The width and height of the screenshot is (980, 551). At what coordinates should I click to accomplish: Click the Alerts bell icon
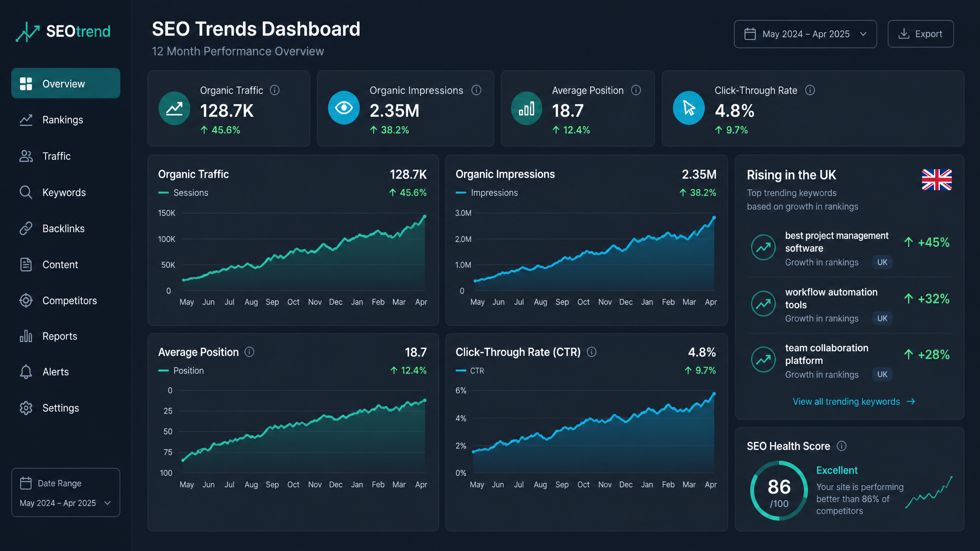point(26,372)
